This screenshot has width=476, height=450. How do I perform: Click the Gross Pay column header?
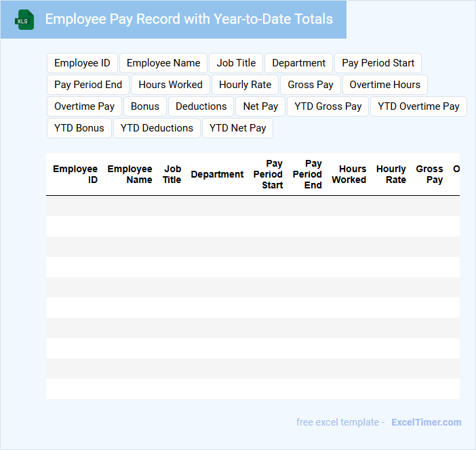pyautogui.click(x=430, y=174)
